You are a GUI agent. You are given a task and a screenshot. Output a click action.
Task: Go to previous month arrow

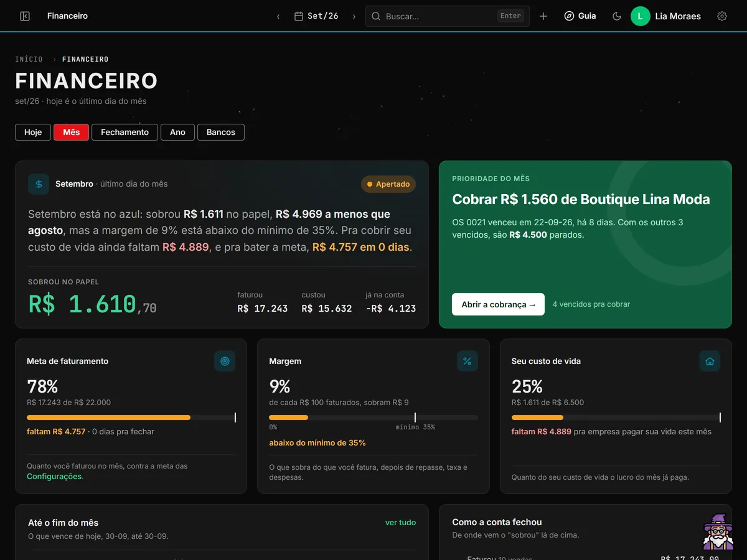coord(278,17)
